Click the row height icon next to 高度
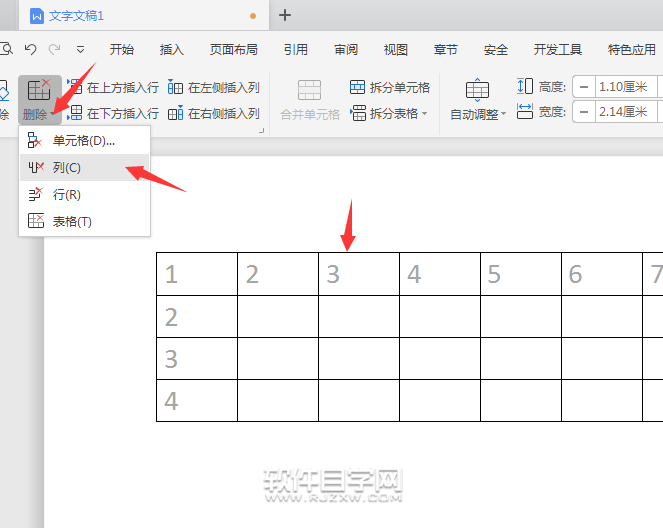The height and width of the screenshot is (528, 663). click(525, 86)
